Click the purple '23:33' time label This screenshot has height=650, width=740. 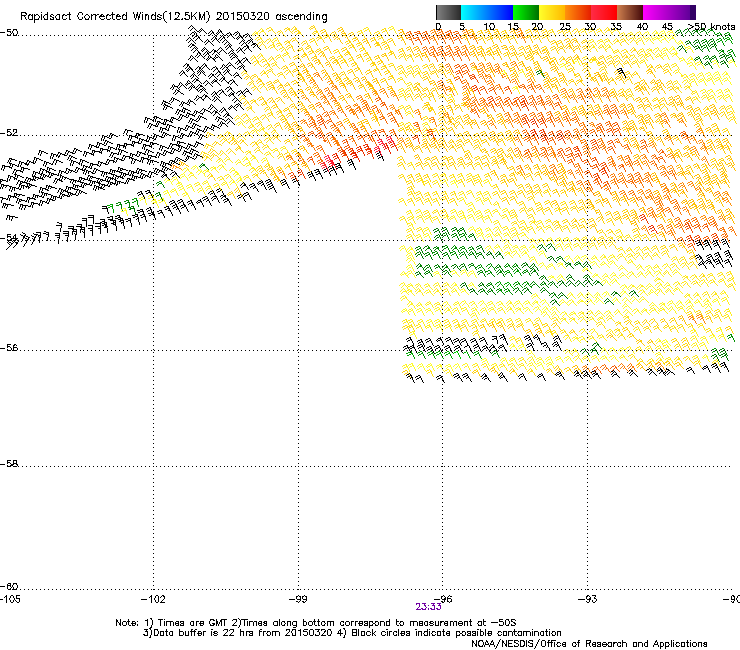[428, 607]
